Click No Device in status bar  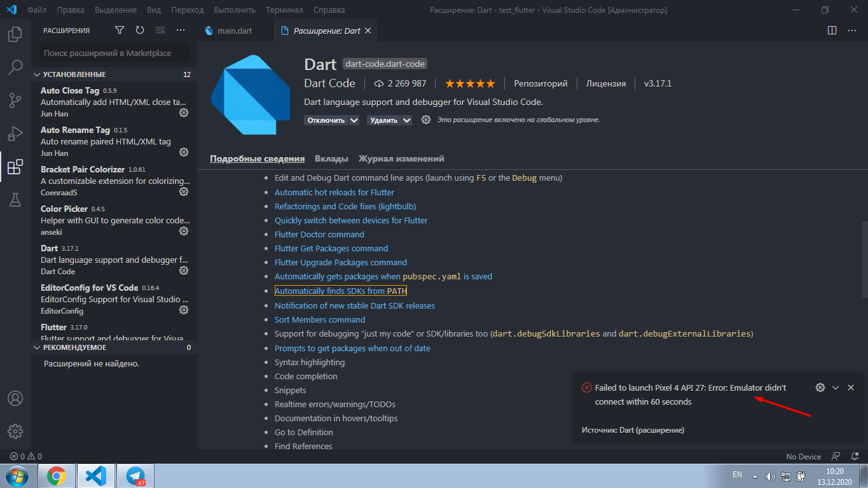point(803,456)
